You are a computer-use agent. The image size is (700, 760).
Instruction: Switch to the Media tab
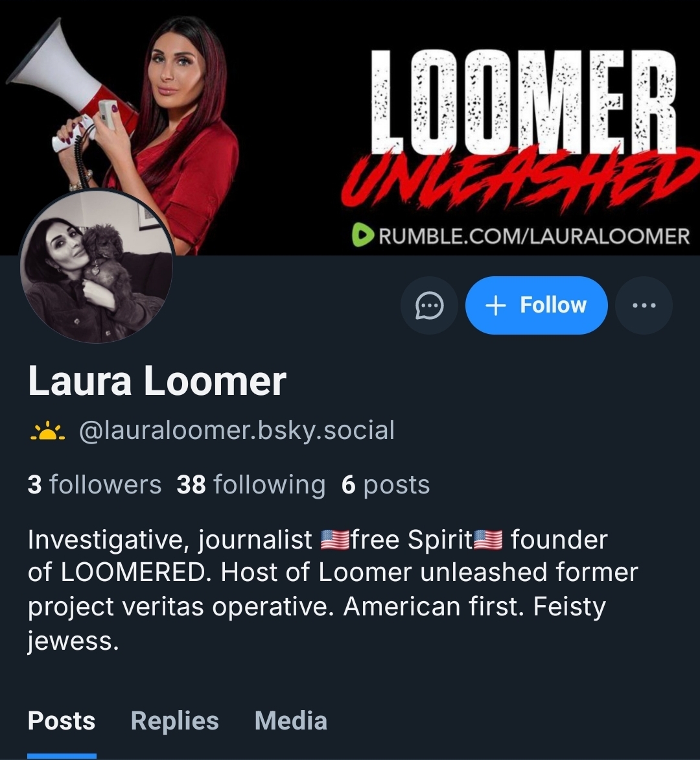291,720
